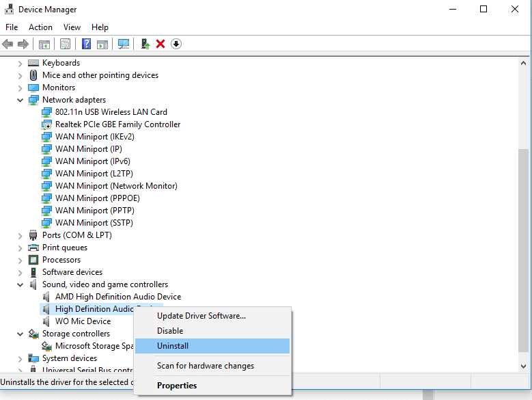Click the scrollbar down arrow
This screenshot has width=532, height=400.
tap(524, 366)
